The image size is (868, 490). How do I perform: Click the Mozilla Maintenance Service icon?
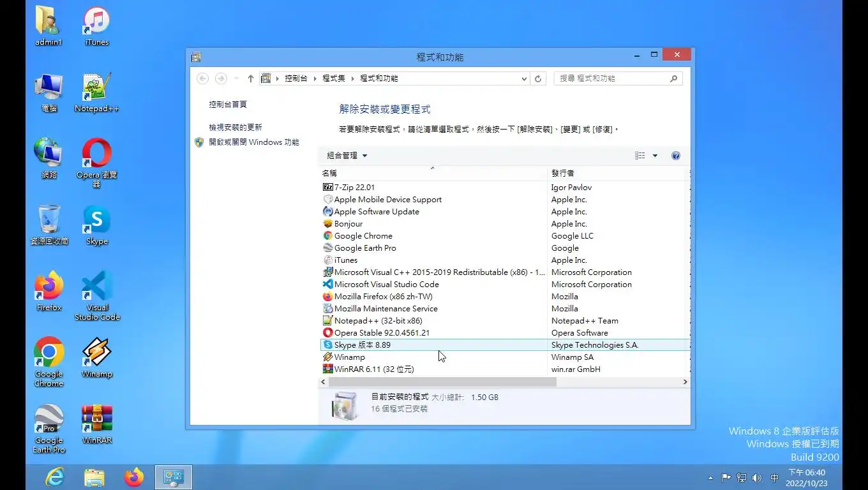pos(328,309)
